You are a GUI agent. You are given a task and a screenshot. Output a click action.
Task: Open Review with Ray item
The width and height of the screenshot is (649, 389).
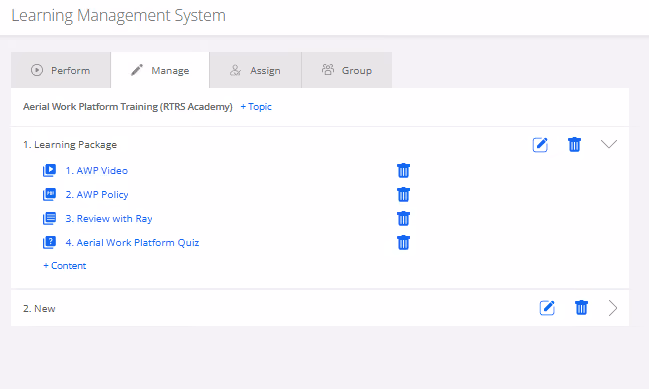click(109, 219)
